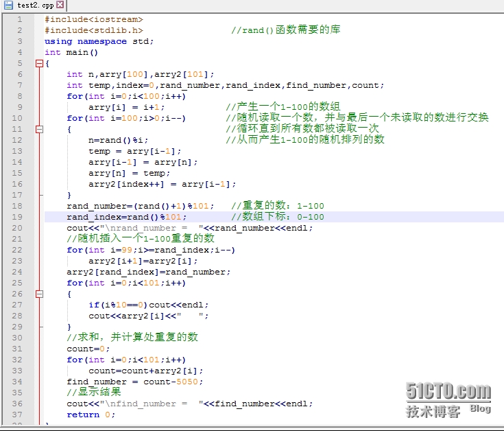Image resolution: width=504 pixels, height=431 pixels.
Task: Click the '//rand()函数需要的库' comment
Action: (286, 30)
